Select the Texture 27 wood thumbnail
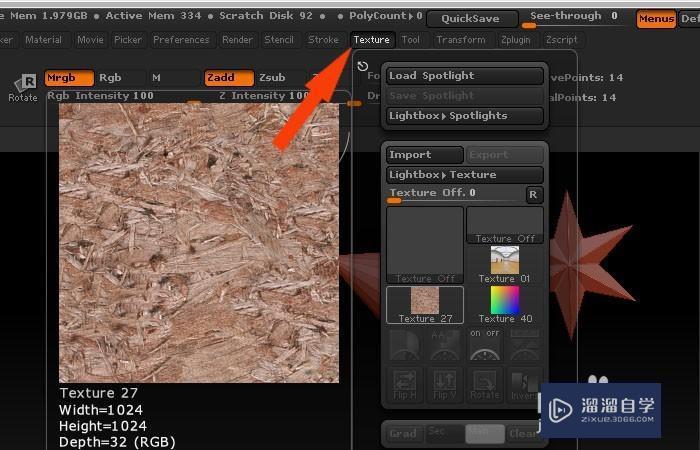700x450 pixels. click(425, 305)
